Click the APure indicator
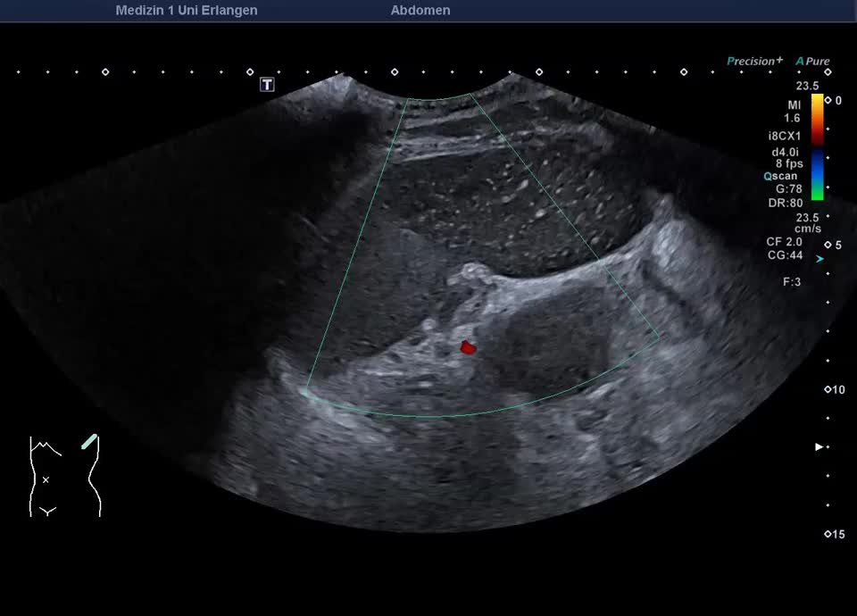 coord(813,62)
